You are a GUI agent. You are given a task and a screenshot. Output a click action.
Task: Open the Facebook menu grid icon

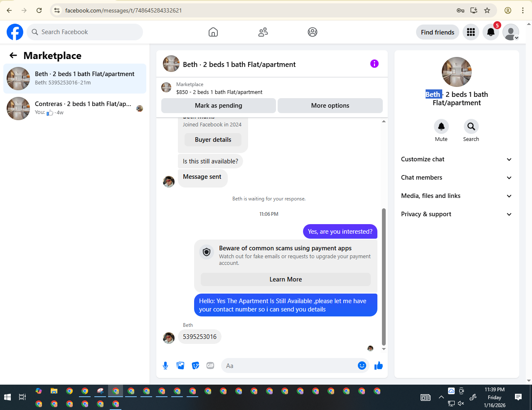point(471,32)
